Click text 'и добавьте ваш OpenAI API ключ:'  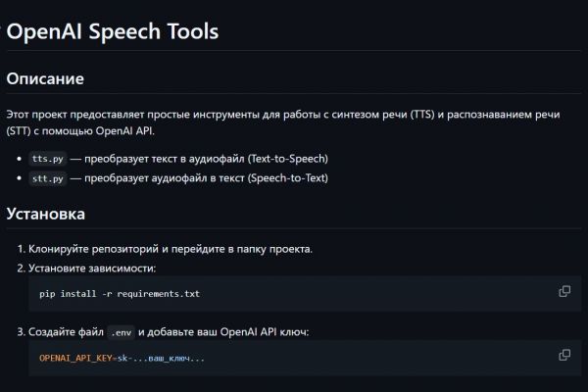click(223, 332)
